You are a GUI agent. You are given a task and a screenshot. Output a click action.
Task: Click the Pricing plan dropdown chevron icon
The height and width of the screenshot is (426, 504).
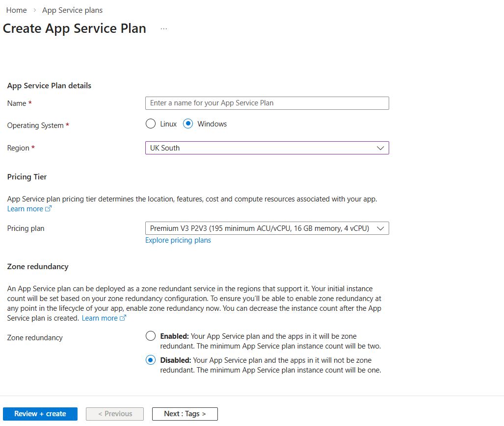click(x=380, y=228)
